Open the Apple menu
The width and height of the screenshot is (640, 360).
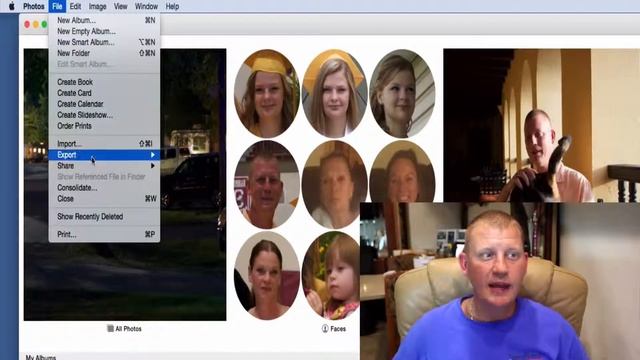tap(11, 6)
